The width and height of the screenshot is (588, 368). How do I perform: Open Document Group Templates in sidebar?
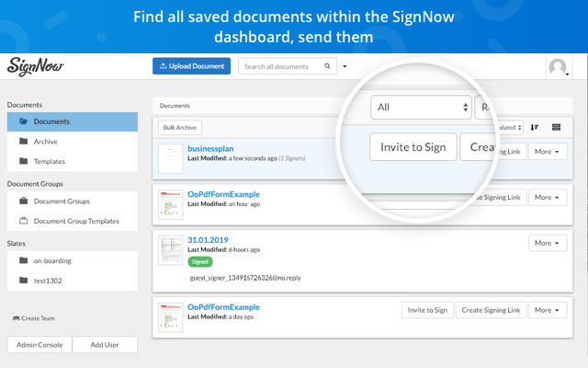tap(73, 221)
